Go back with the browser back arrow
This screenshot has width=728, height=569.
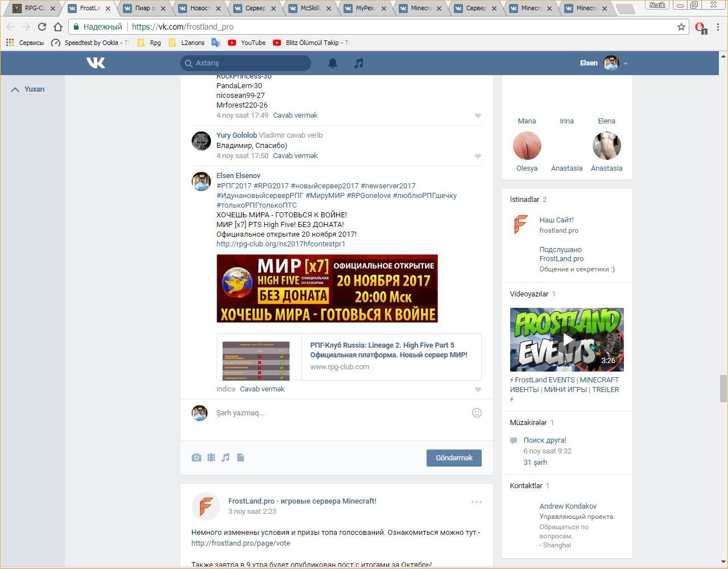click(10, 27)
